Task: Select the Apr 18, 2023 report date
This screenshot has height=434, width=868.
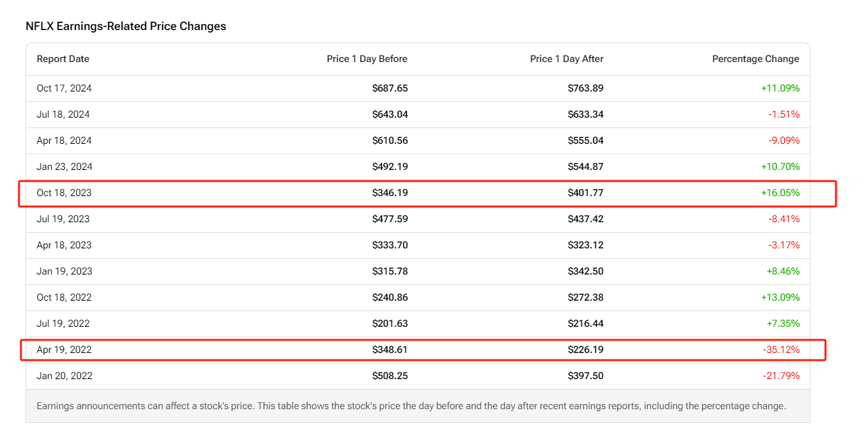Action: (x=64, y=245)
